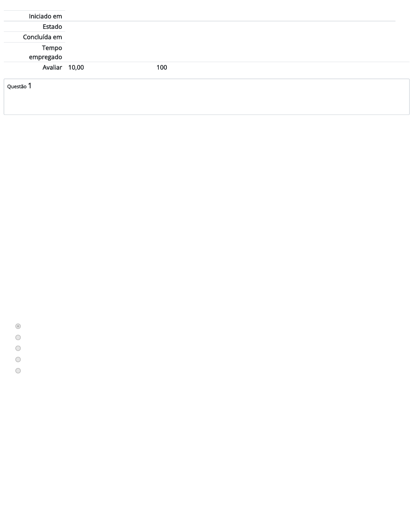The image size is (413, 532).
Task: Click the 100 maximum grade value
Action: [x=161, y=67]
